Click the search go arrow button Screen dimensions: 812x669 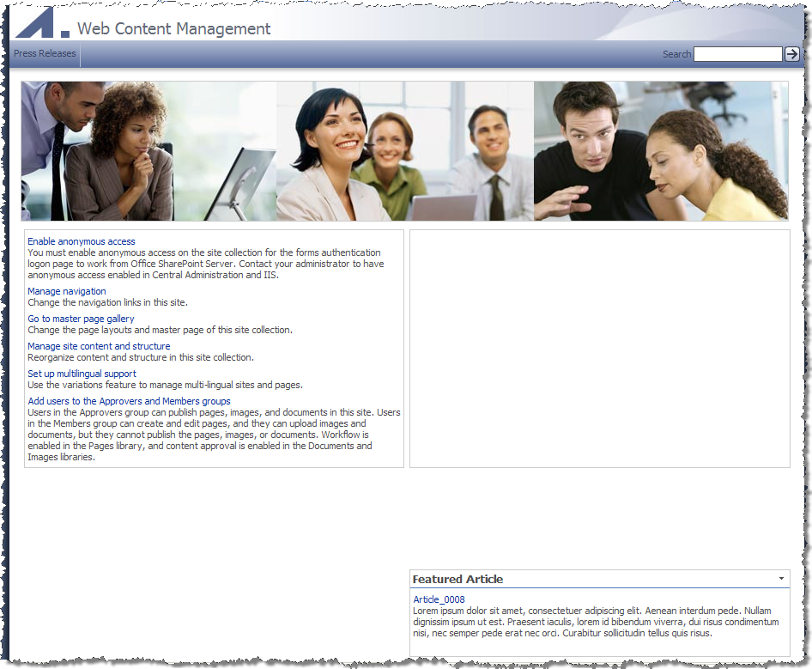(x=791, y=54)
